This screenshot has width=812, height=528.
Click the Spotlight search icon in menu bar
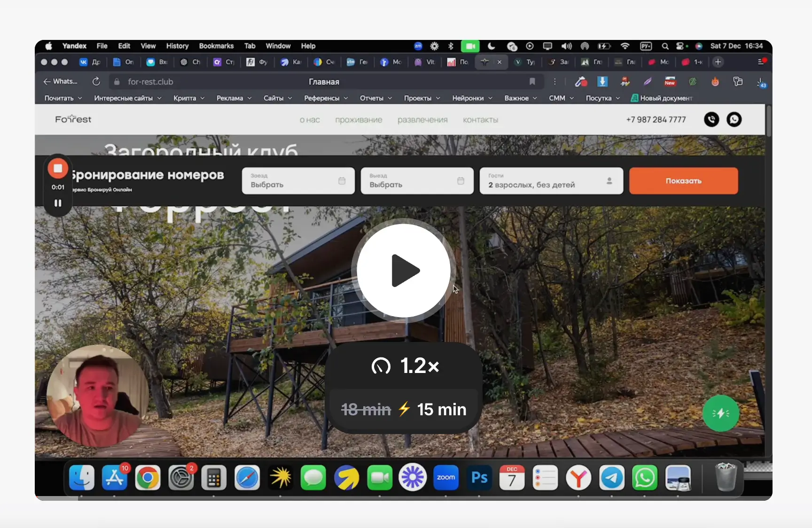pos(665,46)
